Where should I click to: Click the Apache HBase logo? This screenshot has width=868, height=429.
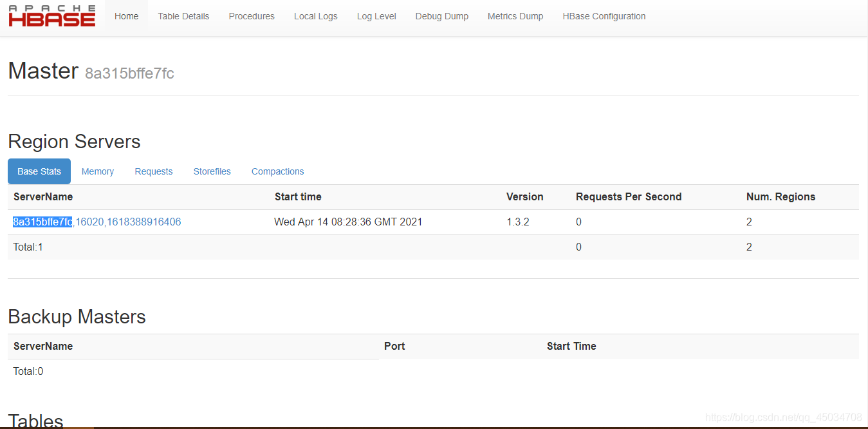(52, 16)
